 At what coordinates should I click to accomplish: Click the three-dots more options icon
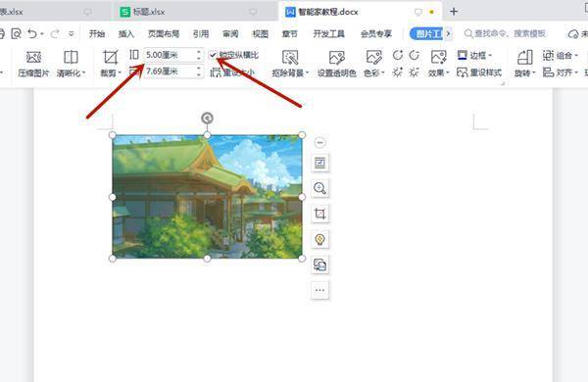pyautogui.click(x=319, y=290)
